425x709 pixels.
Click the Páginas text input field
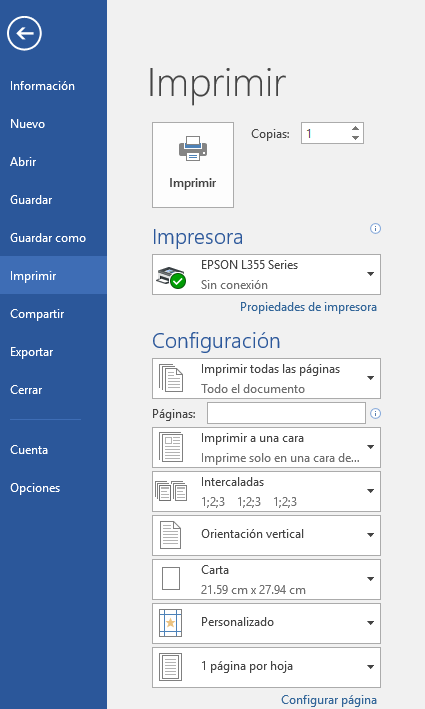click(x=286, y=413)
